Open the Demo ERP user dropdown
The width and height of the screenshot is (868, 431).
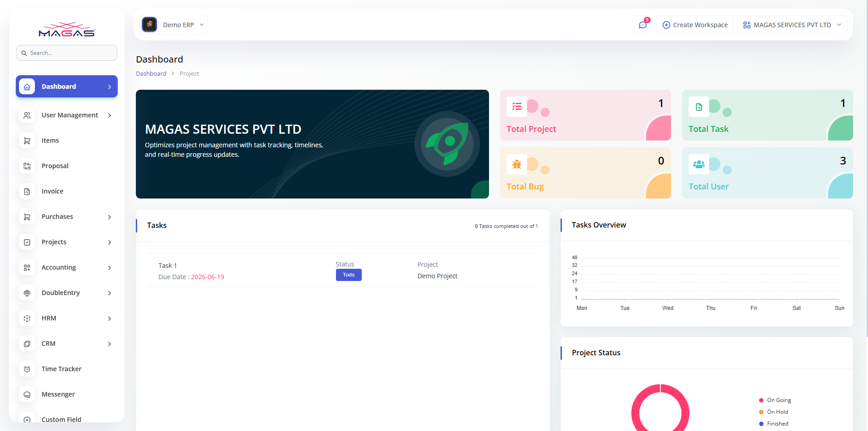(x=174, y=24)
